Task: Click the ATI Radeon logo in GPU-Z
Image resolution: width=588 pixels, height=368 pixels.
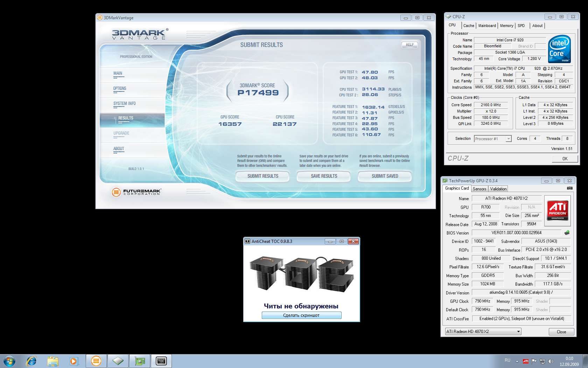Action: pyautogui.click(x=558, y=211)
